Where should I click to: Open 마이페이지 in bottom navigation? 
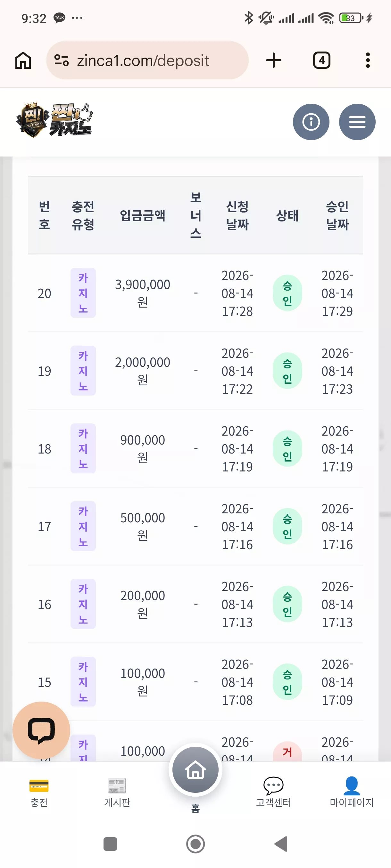pos(352,792)
